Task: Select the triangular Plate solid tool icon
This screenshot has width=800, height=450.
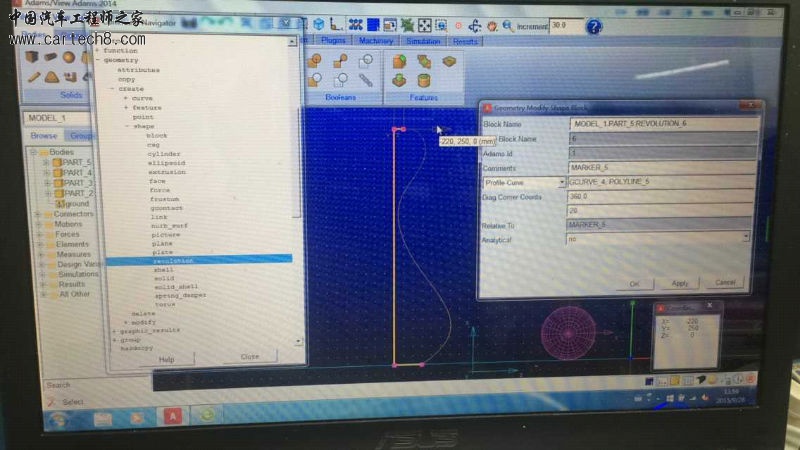Action: click(x=52, y=77)
